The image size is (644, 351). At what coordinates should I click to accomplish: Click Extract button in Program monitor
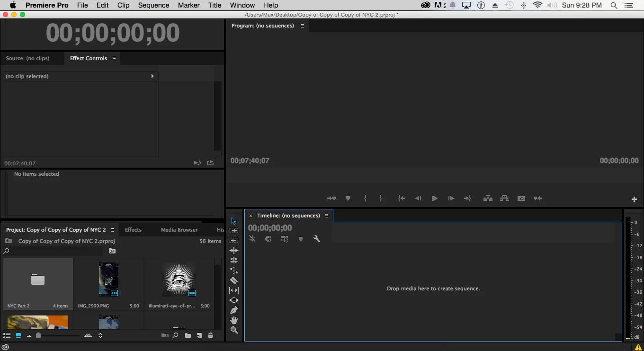coord(504,198)
